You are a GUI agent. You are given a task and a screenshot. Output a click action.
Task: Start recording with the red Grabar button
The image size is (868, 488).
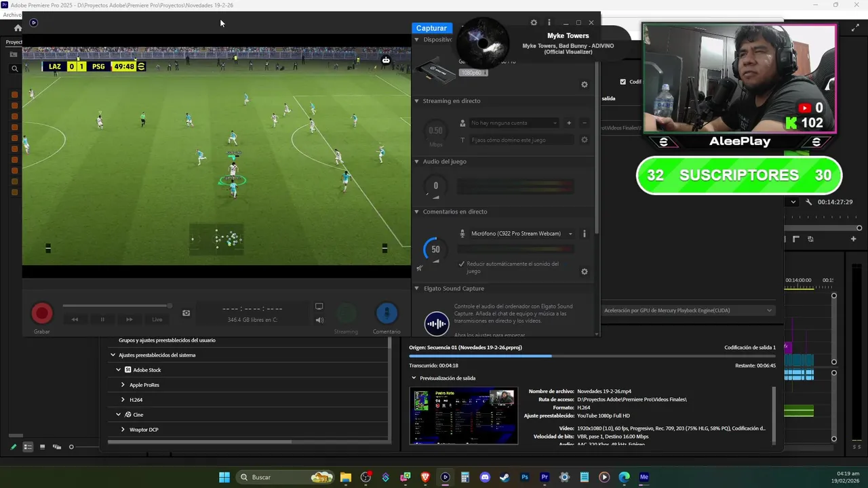42,313
